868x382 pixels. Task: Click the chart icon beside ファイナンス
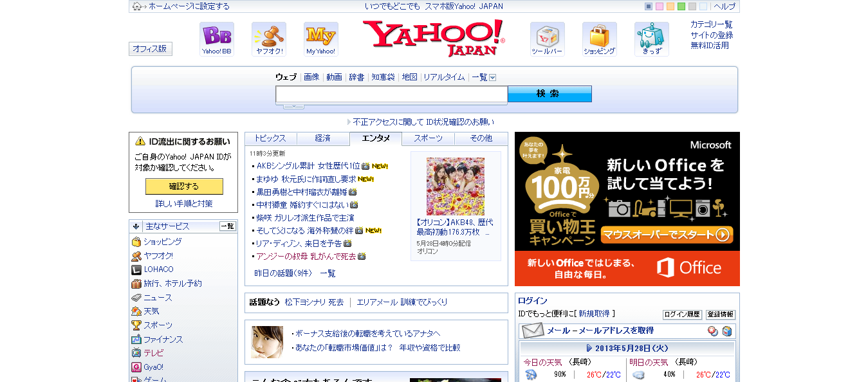[136, 340]
